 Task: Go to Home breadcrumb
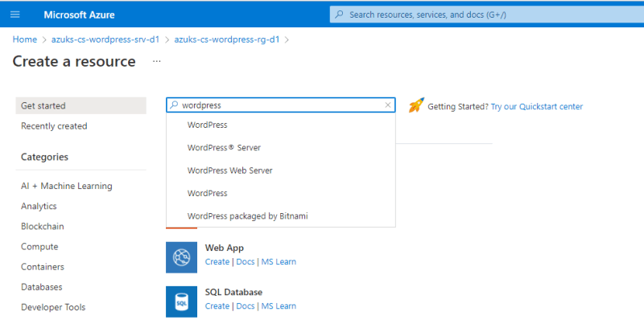point(25,39)
